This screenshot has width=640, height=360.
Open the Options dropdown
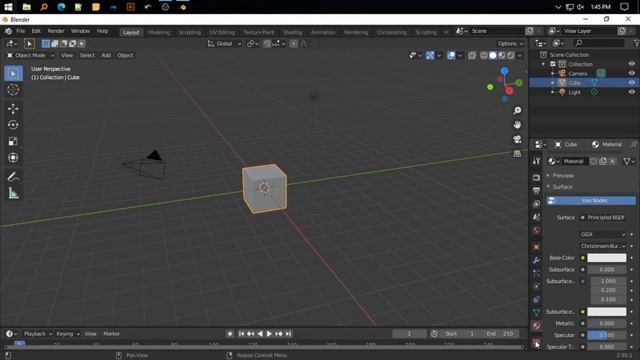(x=510, y=44)
